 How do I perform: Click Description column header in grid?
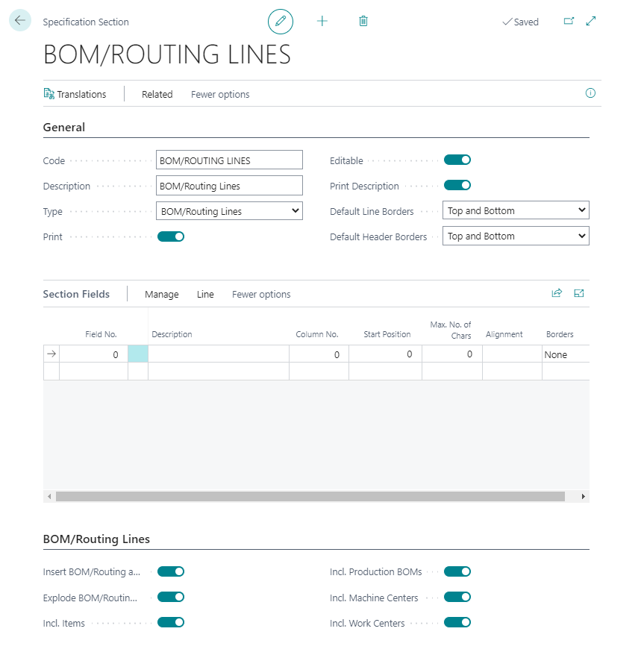tap(172, 334)
